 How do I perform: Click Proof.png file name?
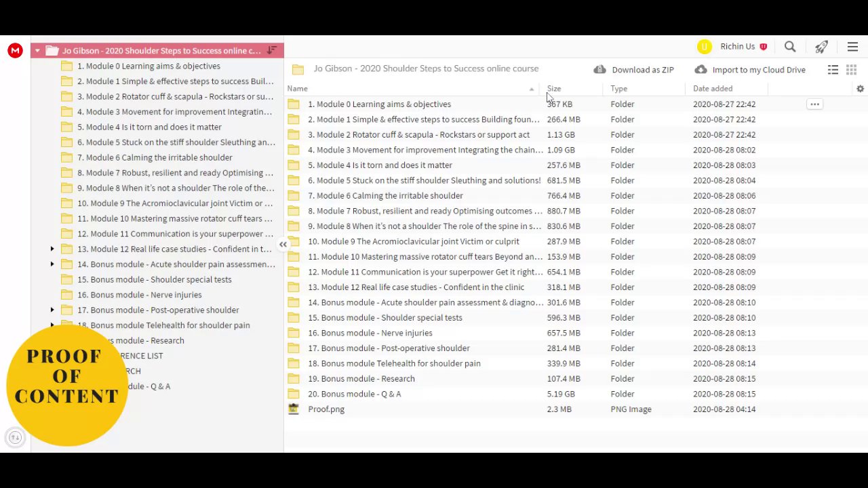click(326, 409)
